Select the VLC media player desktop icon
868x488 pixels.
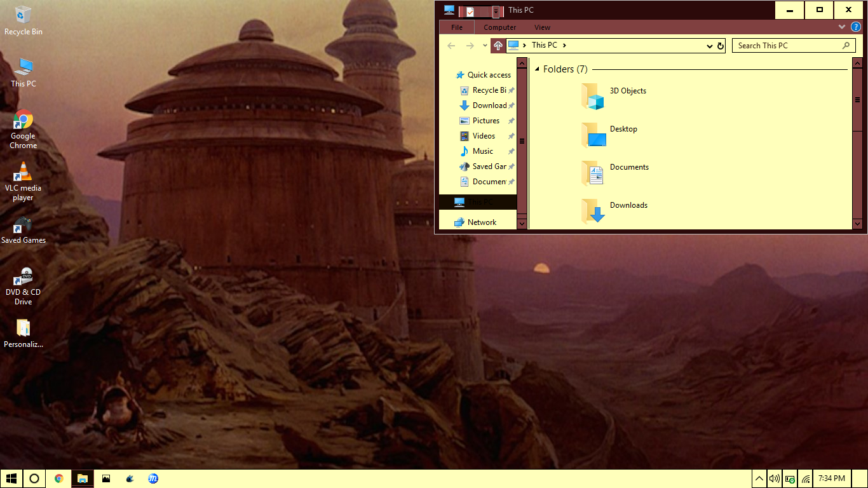[23, 182]
